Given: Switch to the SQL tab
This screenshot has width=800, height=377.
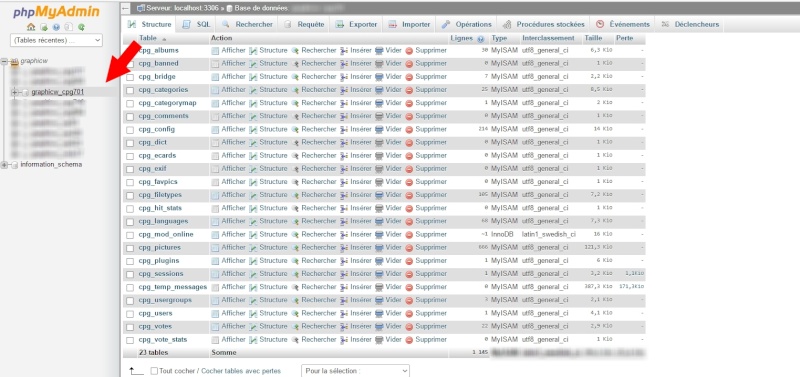Looking at the screenshot, I should coord(197,24).
